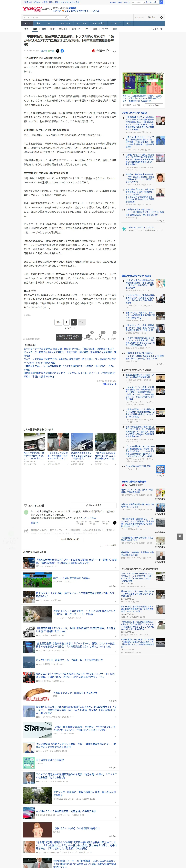
Task: Click もっと見る(183件) button
Action: pos(70,539)
